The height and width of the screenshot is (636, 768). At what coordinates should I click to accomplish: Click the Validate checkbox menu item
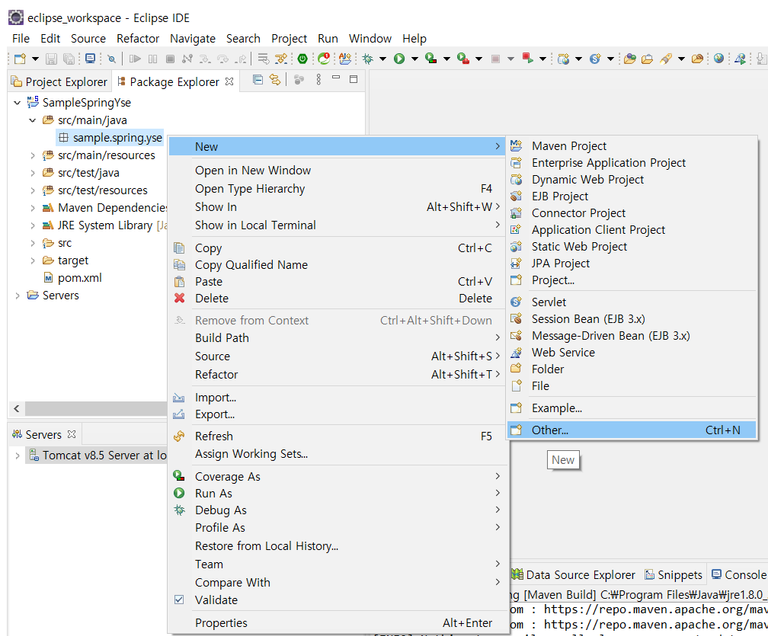[338, 600]
